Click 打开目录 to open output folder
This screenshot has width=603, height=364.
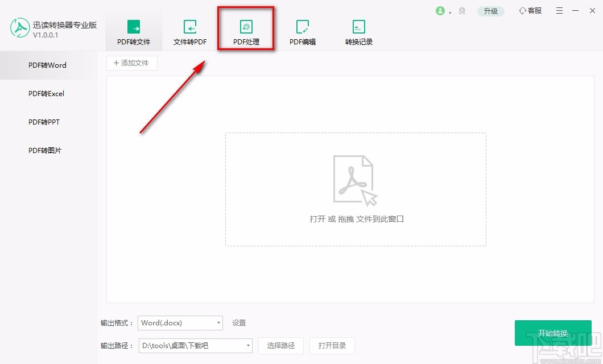(332, 345)
